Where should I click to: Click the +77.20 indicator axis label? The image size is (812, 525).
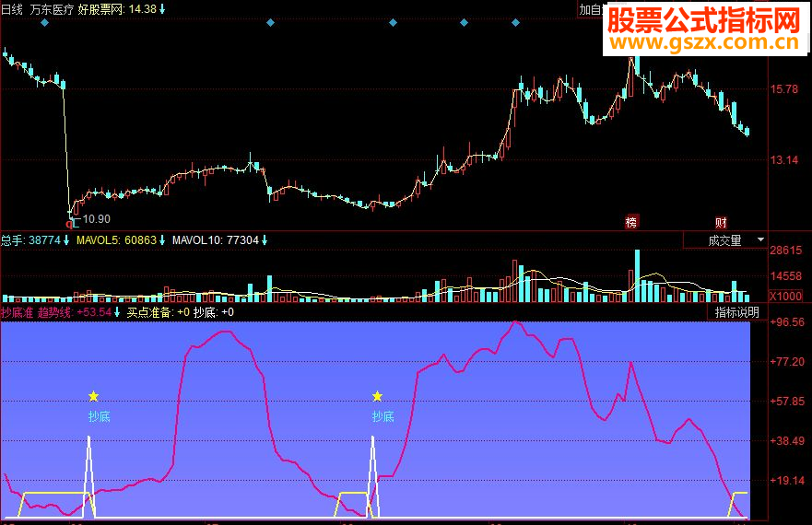click(x=787, y=361)
